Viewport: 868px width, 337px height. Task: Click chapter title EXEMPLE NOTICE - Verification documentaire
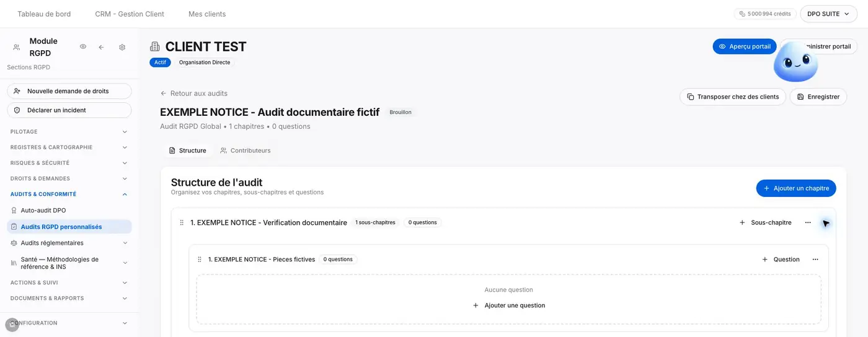click(268, 222)
